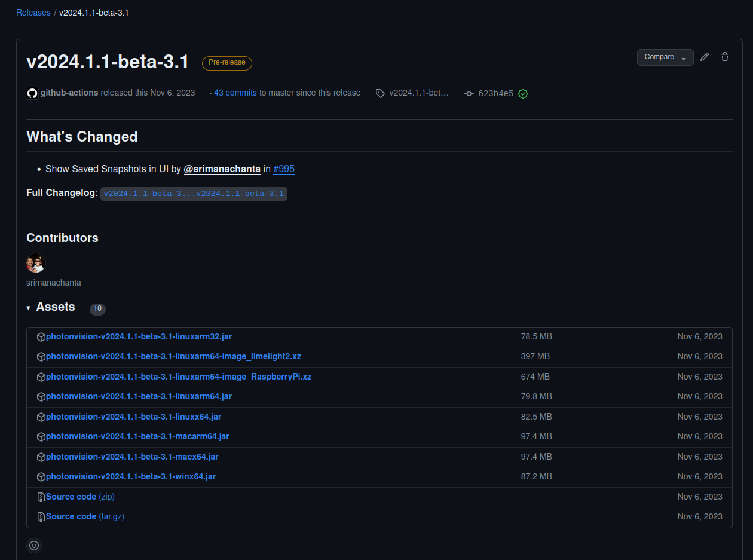
Task: Open commit 623b4e5
Action: tap(496, 93)
